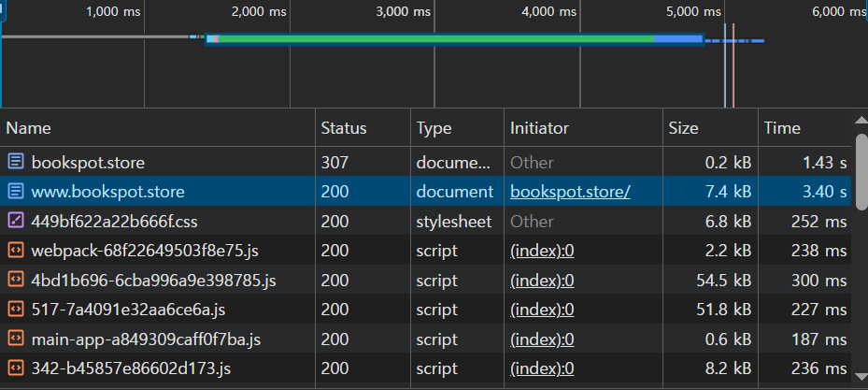
Task: Select the 4bd1b696-6cba996a9e398785.js request name
Action: 154,281
